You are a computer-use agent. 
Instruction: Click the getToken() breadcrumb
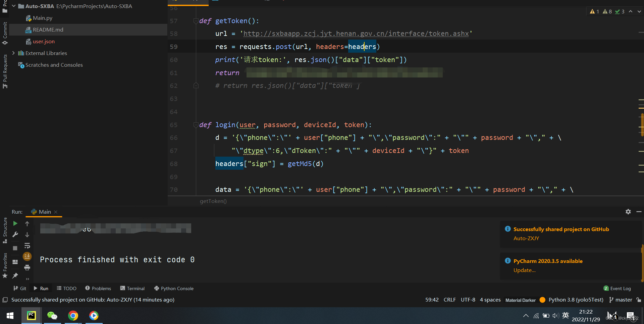(213, 201)
